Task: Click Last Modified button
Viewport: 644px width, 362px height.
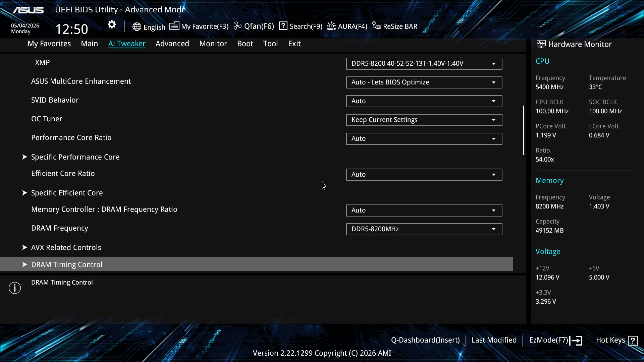Action: [x=494, y=340]
